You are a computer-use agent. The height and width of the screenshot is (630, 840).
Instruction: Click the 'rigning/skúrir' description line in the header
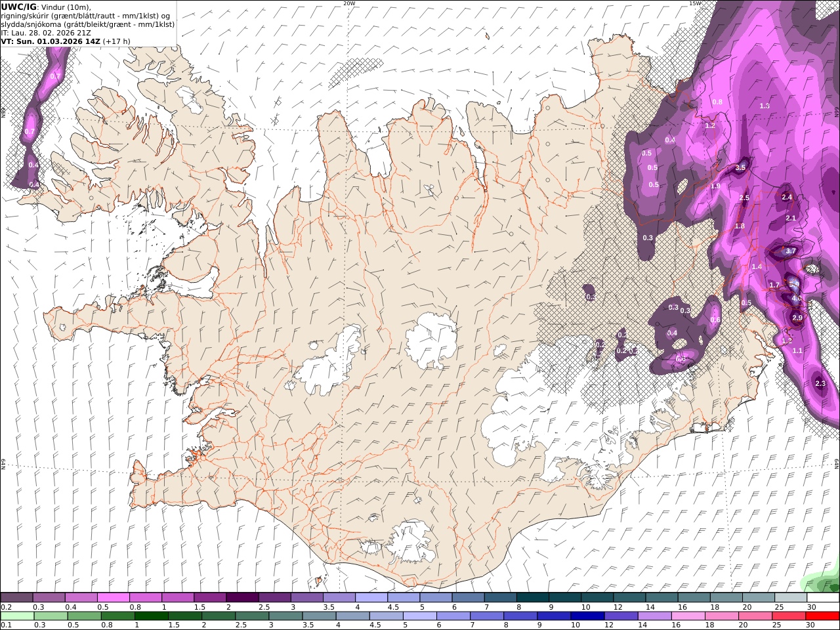pyautogui.click(x=87, y=16)
